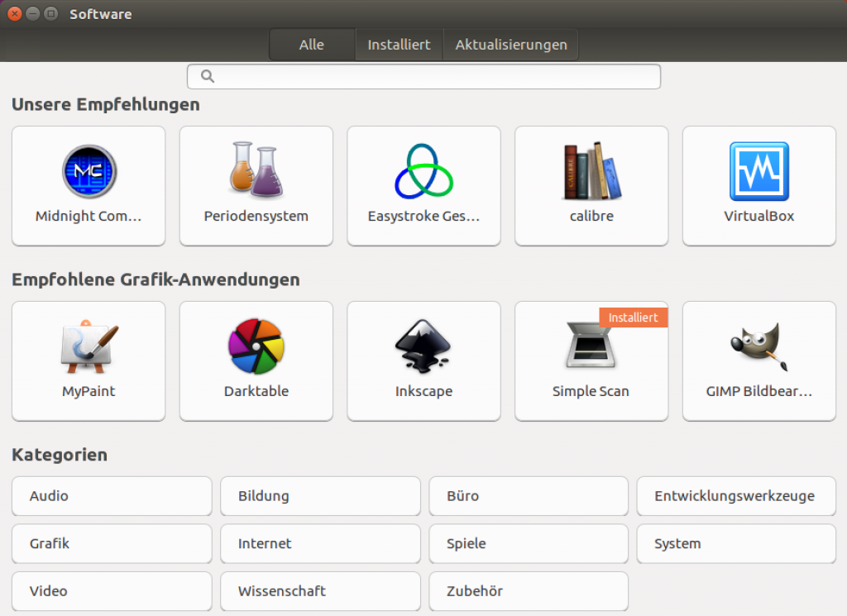Open the Midnight Commander app tile
The width and height of the screenshot is (847, 616).
tap(89, 185)
